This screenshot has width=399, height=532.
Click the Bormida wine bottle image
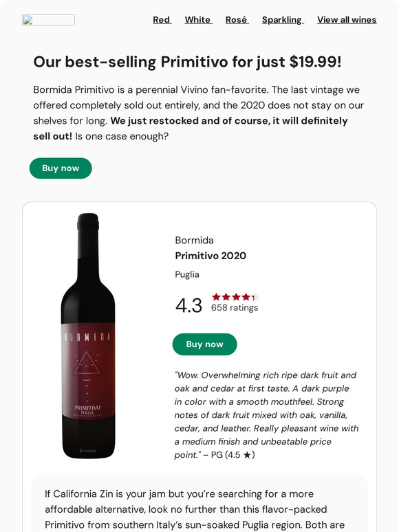(88, 336)
